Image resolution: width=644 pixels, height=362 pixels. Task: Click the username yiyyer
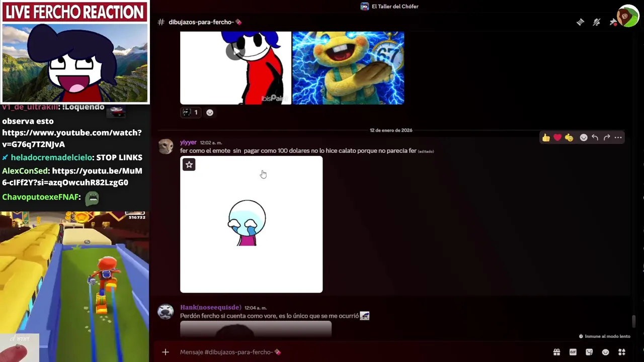click(x=188, y=142)
